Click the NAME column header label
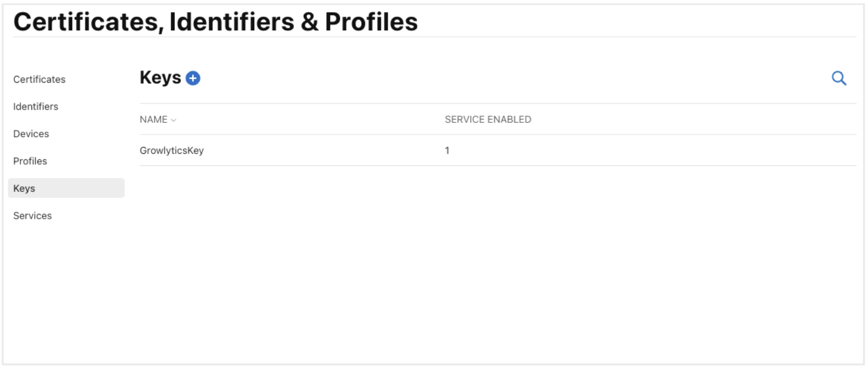The width and height of the screenshot is (868, 367). coord(153,120)
